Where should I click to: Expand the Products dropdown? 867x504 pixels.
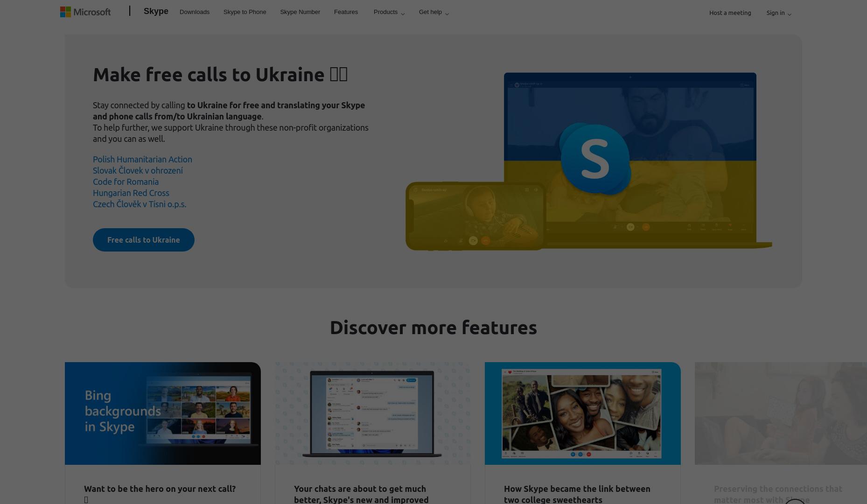click(x=389, y=12)
